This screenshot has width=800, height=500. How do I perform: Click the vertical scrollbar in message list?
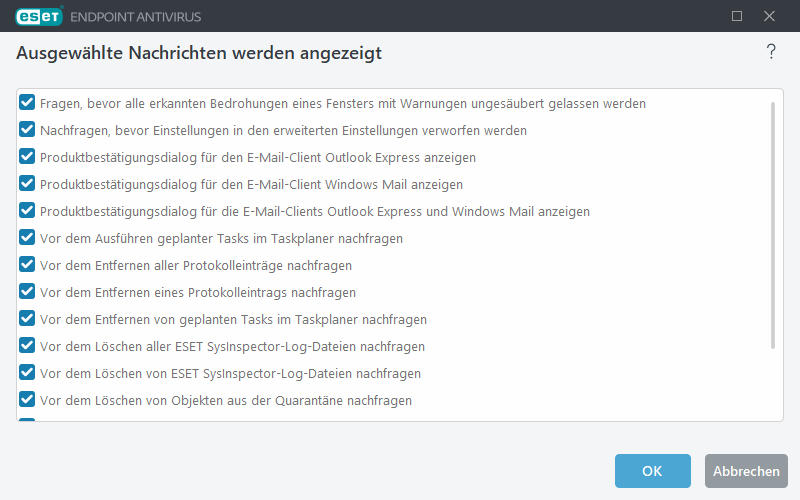click(772, 225)
